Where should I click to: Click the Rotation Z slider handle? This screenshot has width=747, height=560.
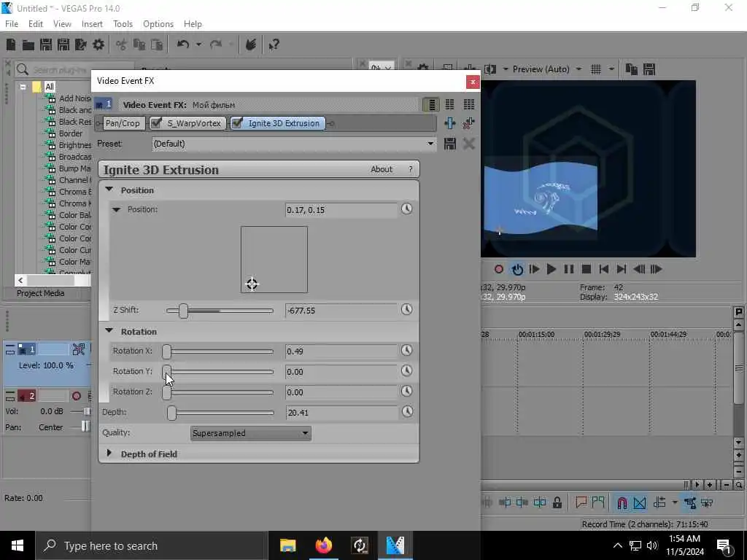[x=166, y=392]
